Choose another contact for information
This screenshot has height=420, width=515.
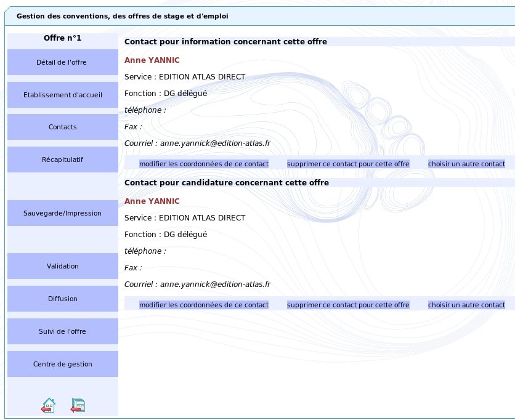click(466, 164)
